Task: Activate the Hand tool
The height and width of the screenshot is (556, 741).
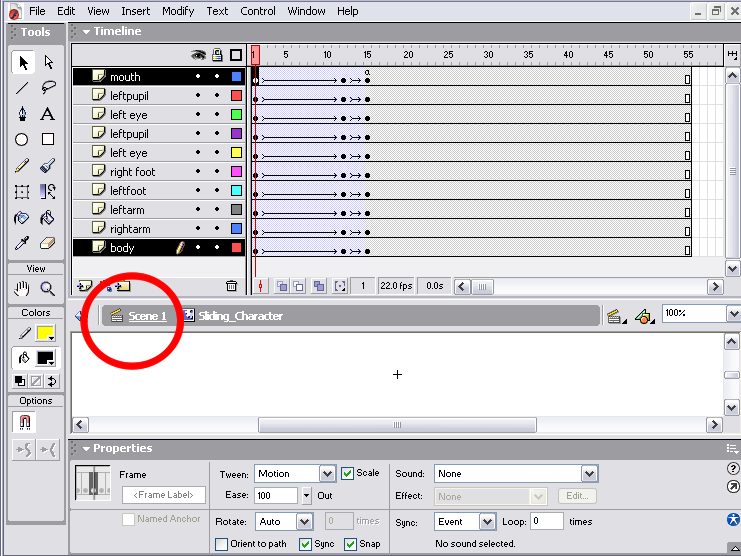Action: coord(21,289)
